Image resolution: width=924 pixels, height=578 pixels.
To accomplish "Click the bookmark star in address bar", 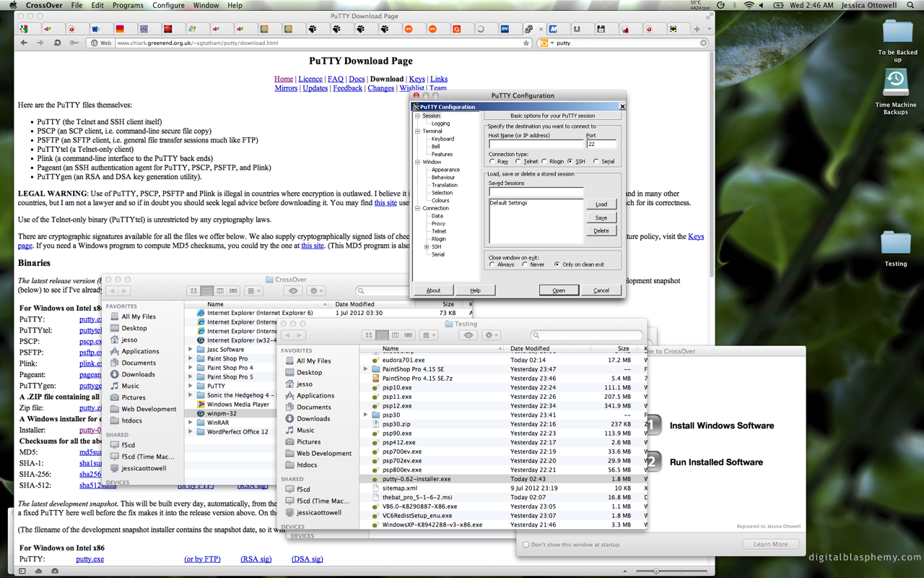I will pos(526,43).
